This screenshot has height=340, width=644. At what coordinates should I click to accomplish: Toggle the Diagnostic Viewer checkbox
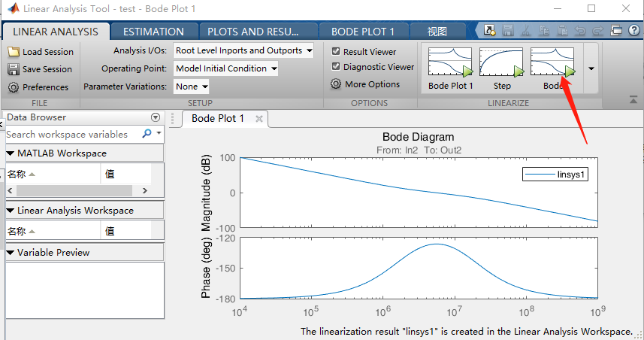pyautogui.click(x=336, y=66)
